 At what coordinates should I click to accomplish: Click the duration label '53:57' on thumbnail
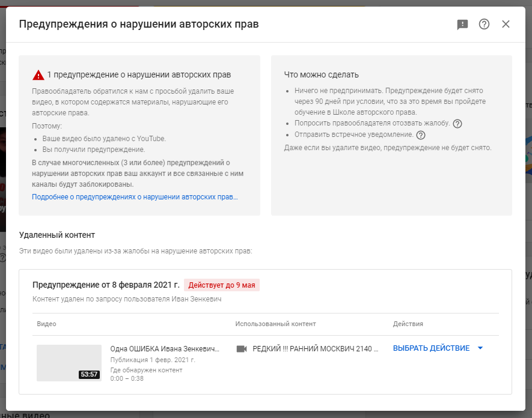click(x=89, y=375)
